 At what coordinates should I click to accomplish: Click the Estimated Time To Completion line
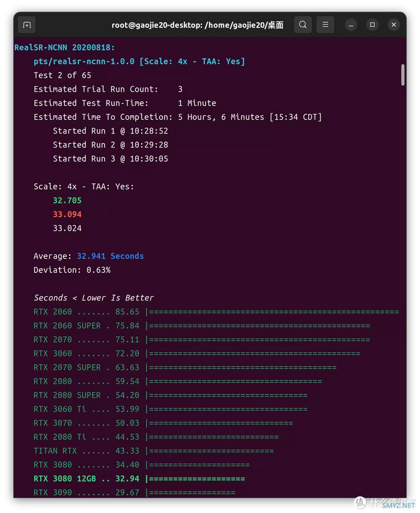[178, 117]
